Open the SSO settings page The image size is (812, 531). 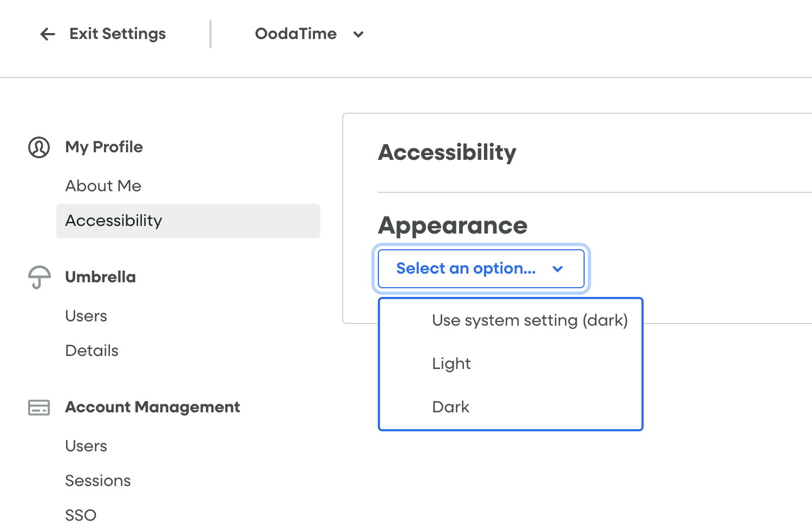tap(81, 515)
